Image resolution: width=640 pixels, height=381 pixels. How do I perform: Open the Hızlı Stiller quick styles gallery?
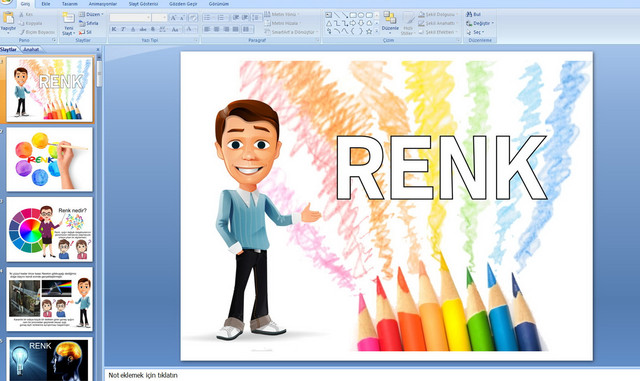point(407,24)
